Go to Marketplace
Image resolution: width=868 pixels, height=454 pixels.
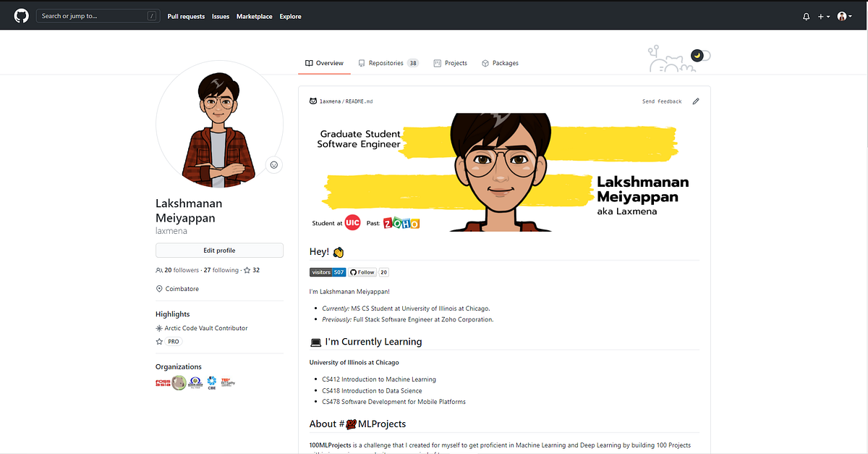[255, 16]
